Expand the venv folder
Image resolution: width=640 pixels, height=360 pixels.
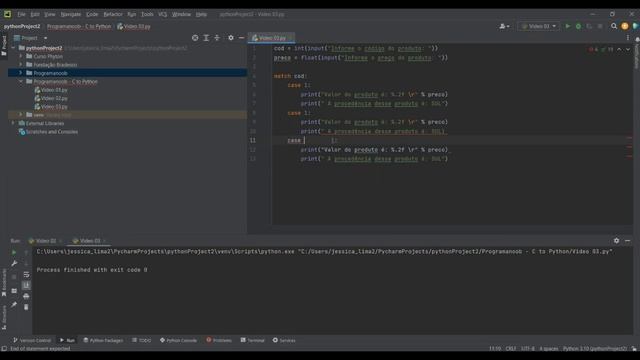click(20, 115)
